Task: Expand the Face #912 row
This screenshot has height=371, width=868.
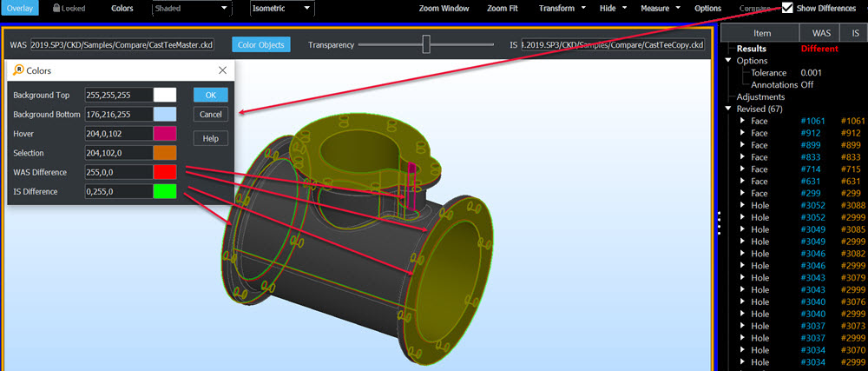Action: [x=743, y=133]
